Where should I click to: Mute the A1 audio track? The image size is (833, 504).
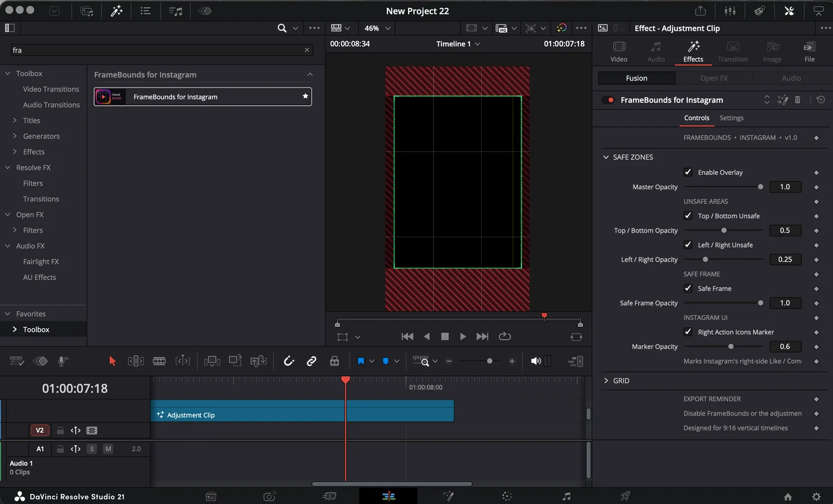(108, 449)
